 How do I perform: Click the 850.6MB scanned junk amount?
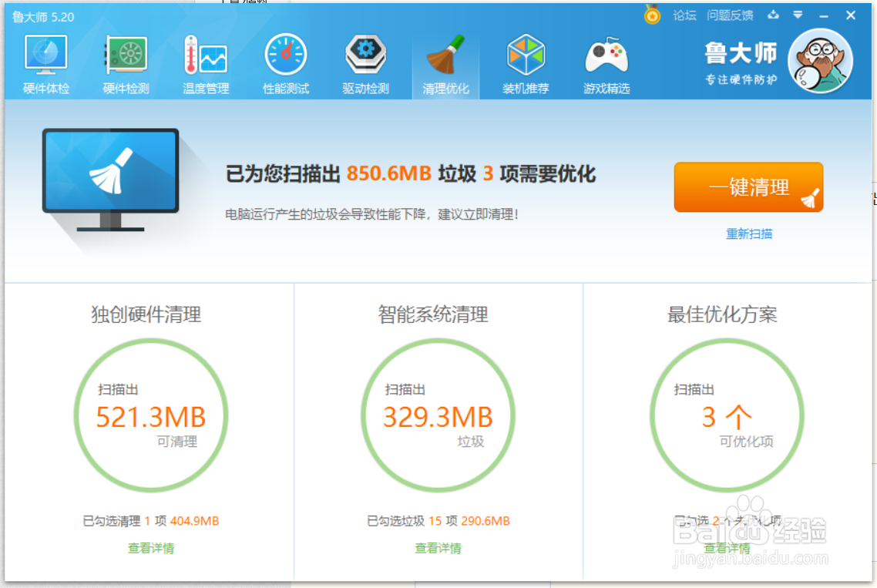tap(388, 173)
